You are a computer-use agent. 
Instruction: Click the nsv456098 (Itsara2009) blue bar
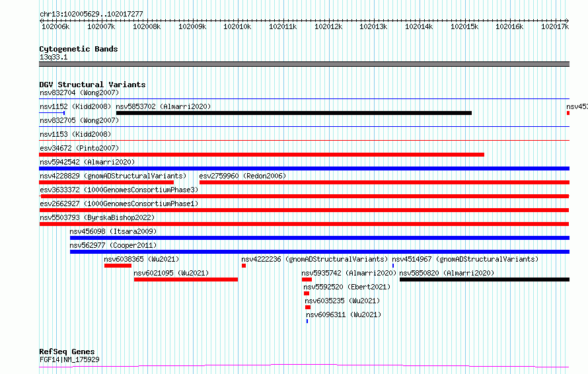click(320, 238)
